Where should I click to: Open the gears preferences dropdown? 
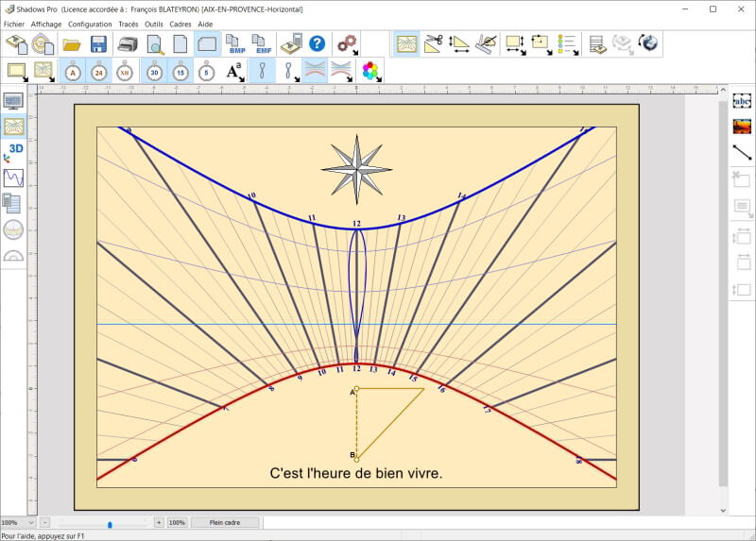[x=348, y=43]
